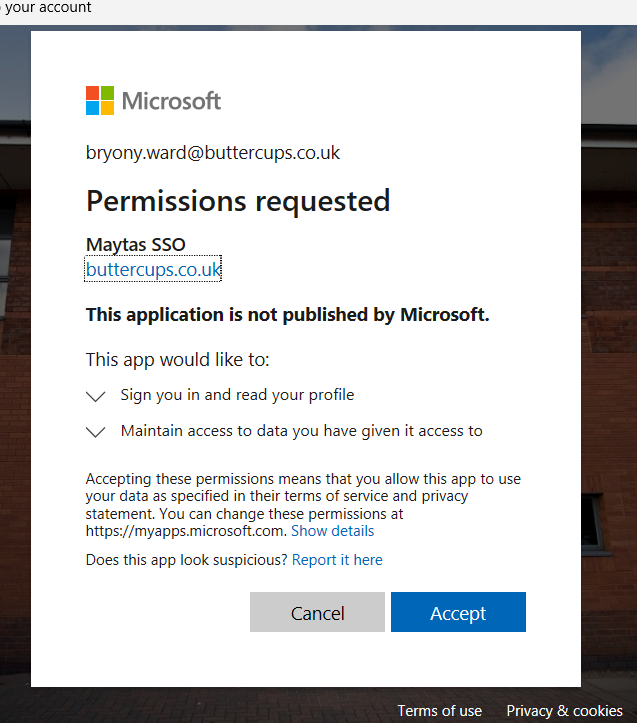637x723 pixels.
Task: Click the Show details link
Action: (332, 531)
